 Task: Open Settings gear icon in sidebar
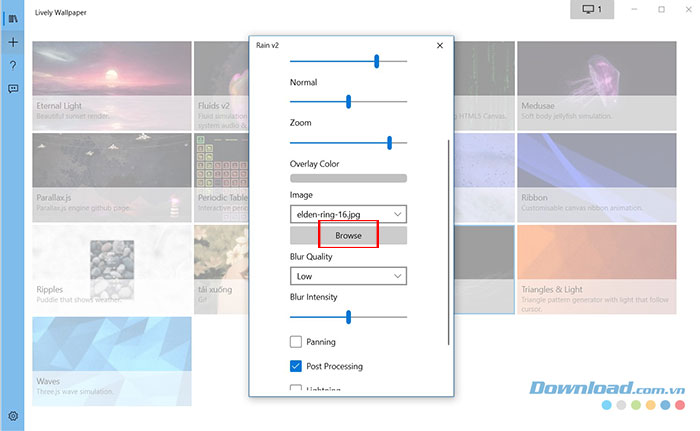click(13, 416)
